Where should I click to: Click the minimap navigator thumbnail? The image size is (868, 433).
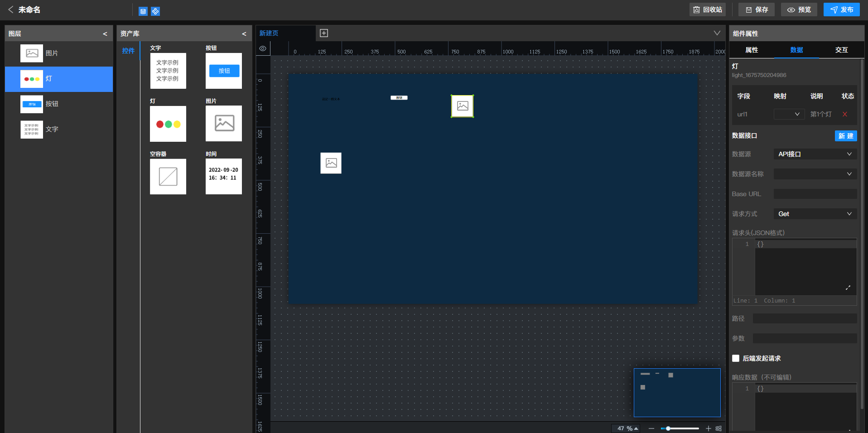point(677,392)
